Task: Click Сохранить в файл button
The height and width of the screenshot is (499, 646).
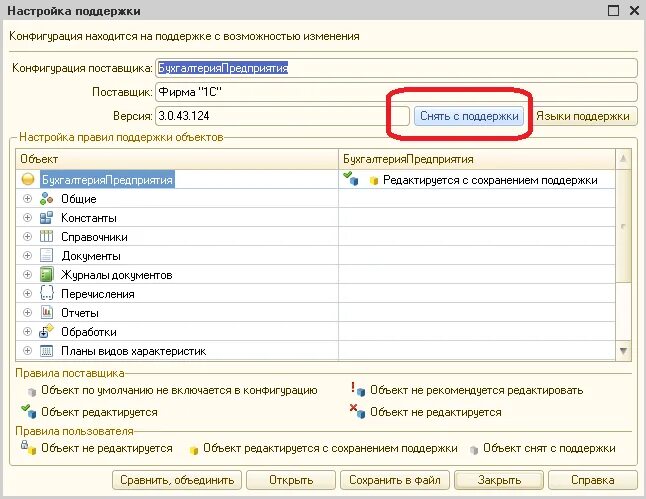Action: 395,480
